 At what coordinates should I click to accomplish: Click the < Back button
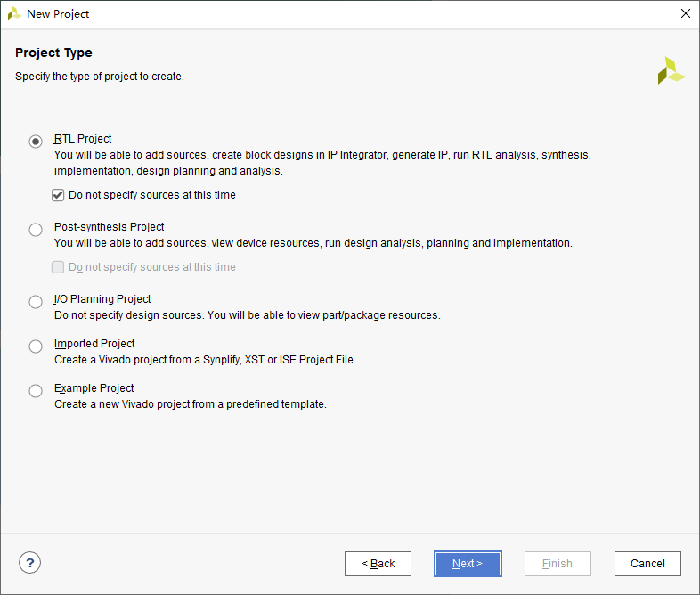[x=378, y=564]
